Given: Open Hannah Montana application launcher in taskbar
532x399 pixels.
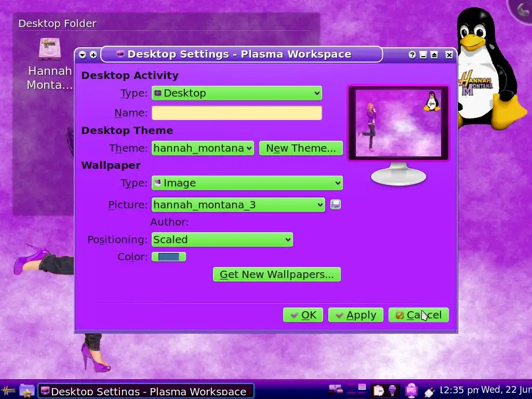Looking at the screenshot, I should [8, 391].
